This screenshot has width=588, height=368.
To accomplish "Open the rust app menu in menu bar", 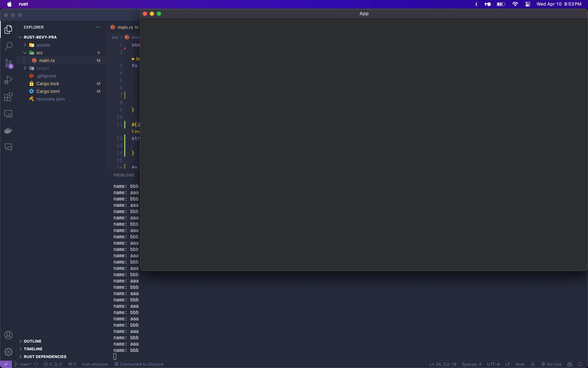I will tap(23, 4).
